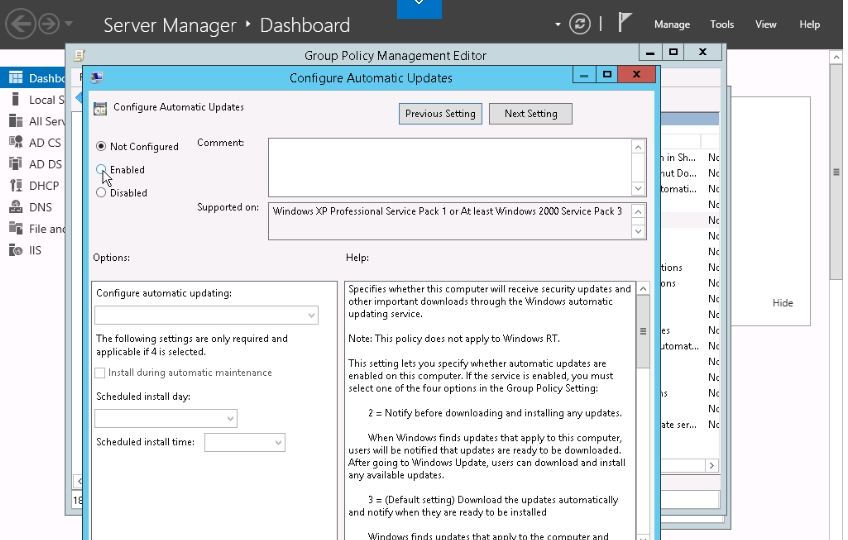Open the Help menu
The height and width of the screenshot is (540, 848).
click(x=810, y=24)
